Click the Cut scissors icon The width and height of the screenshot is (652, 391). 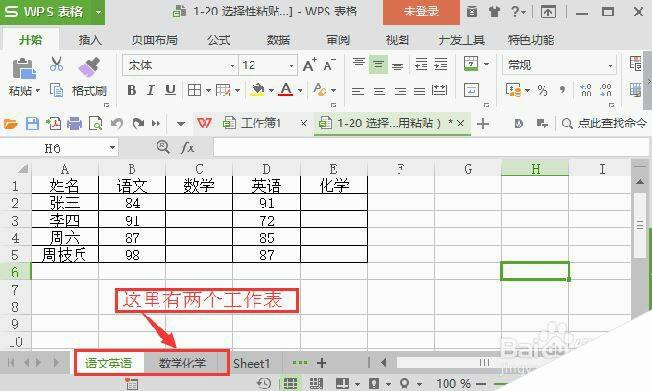(x=56, y=64)
